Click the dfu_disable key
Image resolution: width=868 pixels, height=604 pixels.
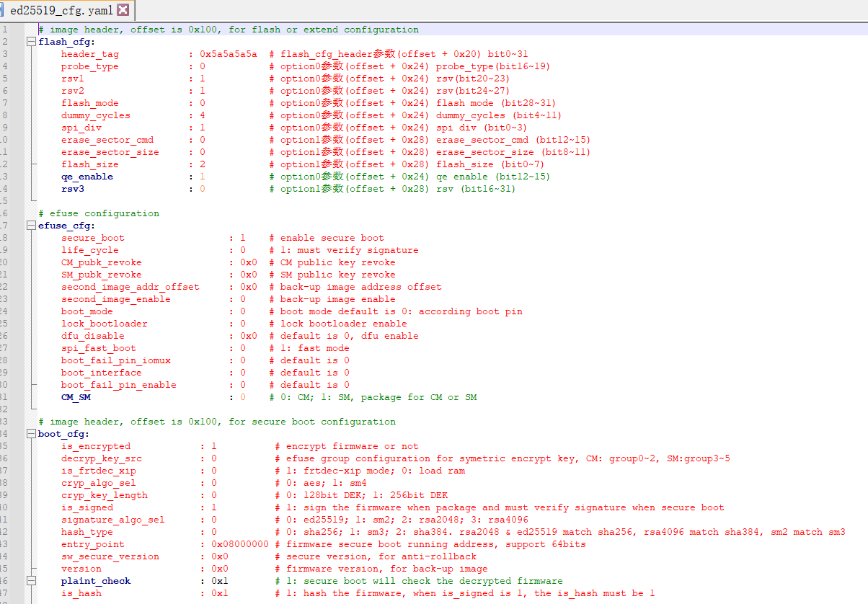point(93,336)
